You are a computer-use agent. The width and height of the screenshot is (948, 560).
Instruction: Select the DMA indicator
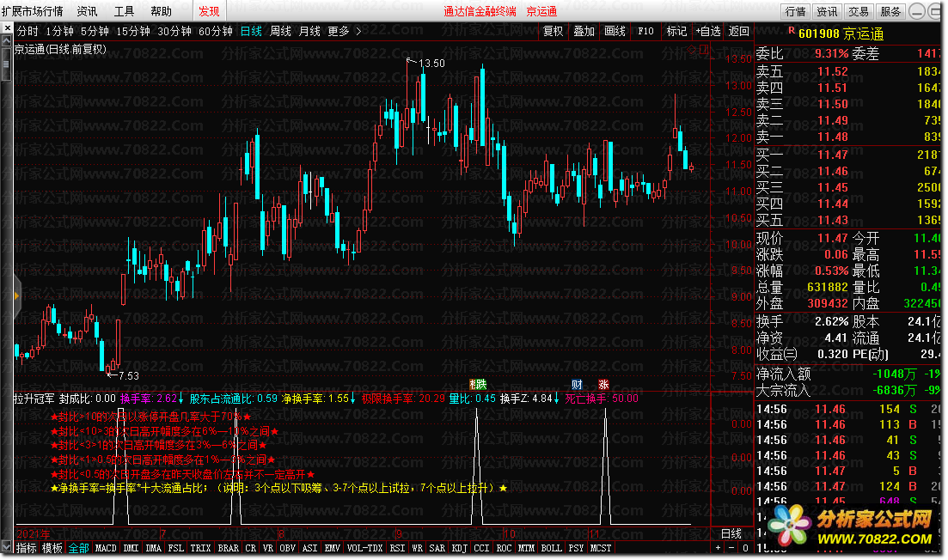coord(154,548)
